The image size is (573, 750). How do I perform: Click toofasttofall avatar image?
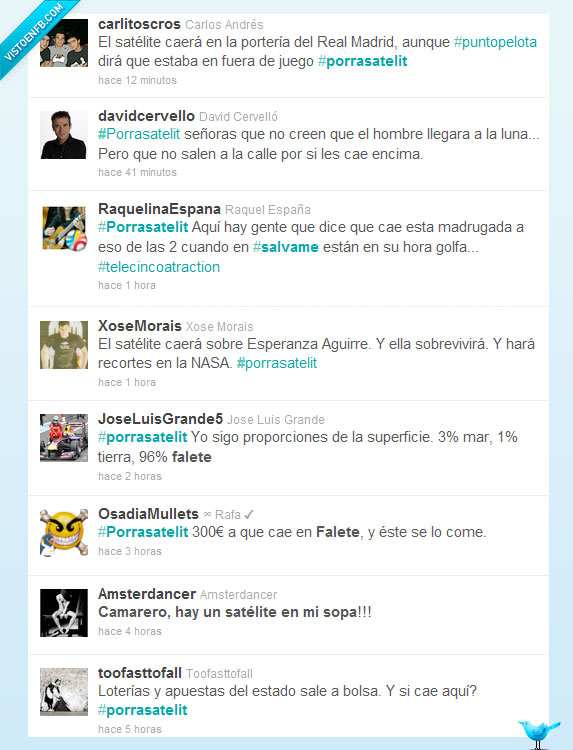pos(64,692)
